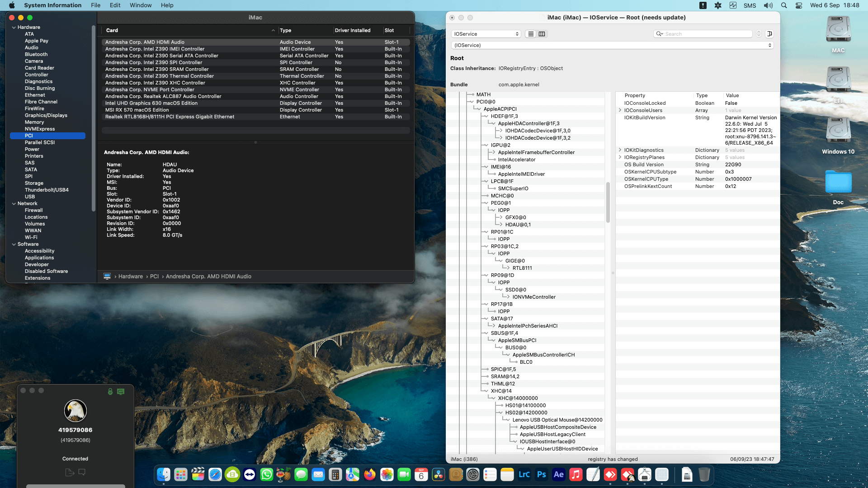Switch to column view in IORegistryExplorer
This screenshot has height=488, width=868.
tap(542, 34)
